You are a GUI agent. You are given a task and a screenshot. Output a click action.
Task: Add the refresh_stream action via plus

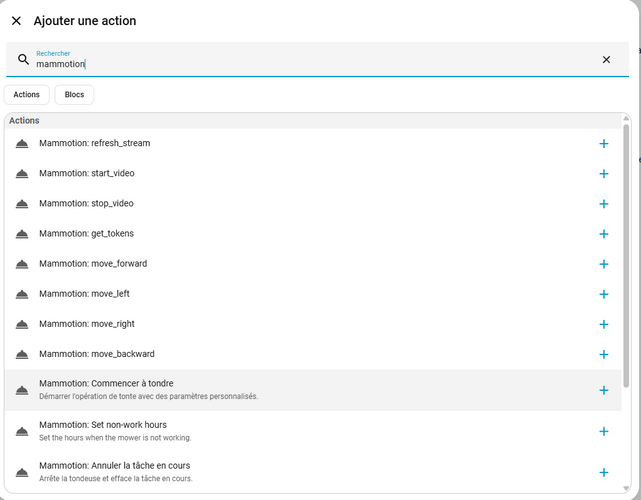[604, 143]
